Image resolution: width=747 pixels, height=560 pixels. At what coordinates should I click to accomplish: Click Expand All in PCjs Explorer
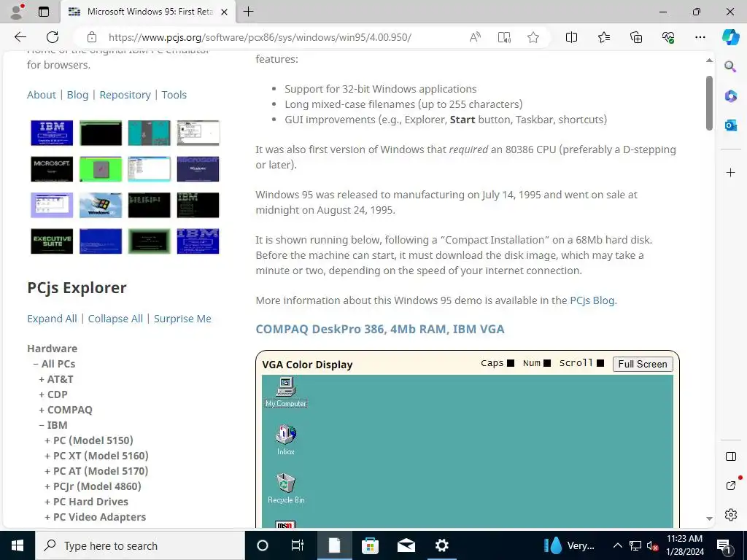(x=52, y=319)
